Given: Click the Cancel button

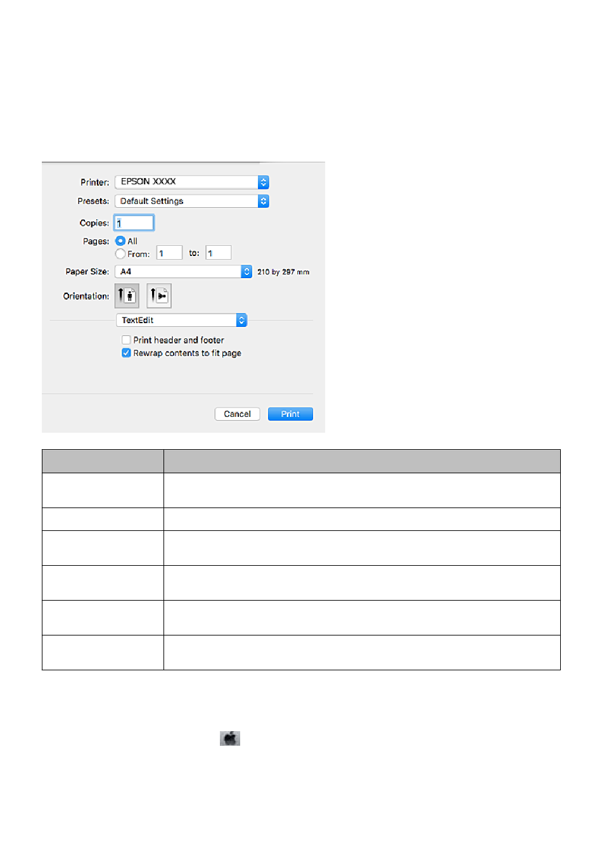Looking at the screenshot, I should click(x=238, y=414).
